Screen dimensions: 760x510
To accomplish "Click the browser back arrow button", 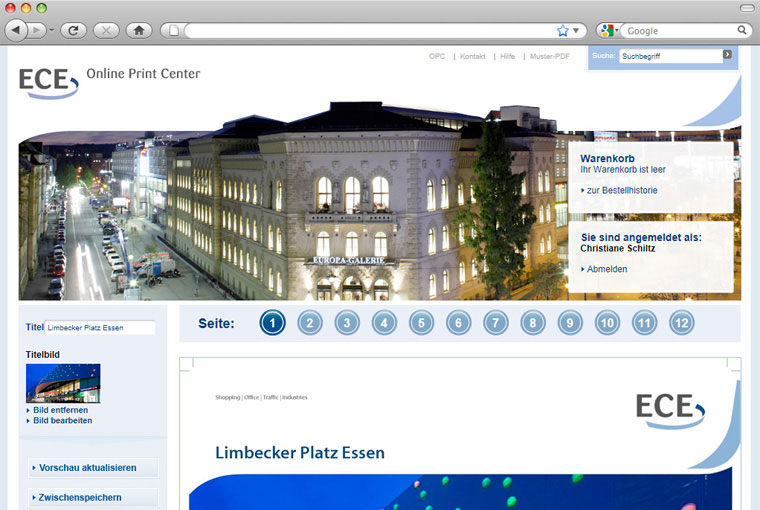I will pos(17,31).
